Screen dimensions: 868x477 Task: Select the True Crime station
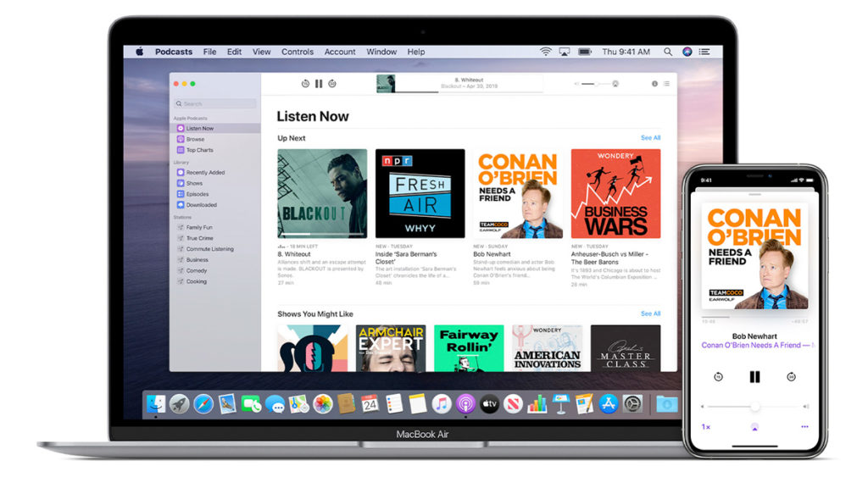[x=195, y=238]
